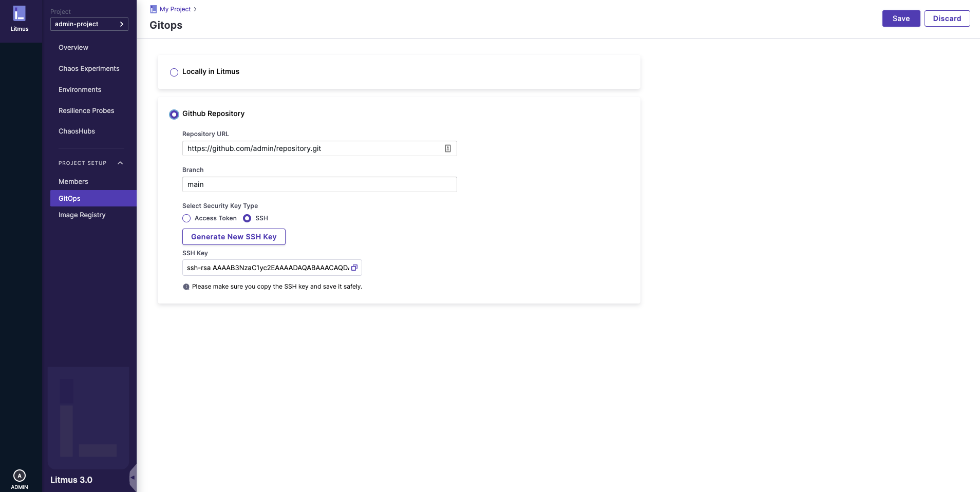Choose Access Token security key type
Viewport: 980px width, 492px height.
tap(186, 218)
